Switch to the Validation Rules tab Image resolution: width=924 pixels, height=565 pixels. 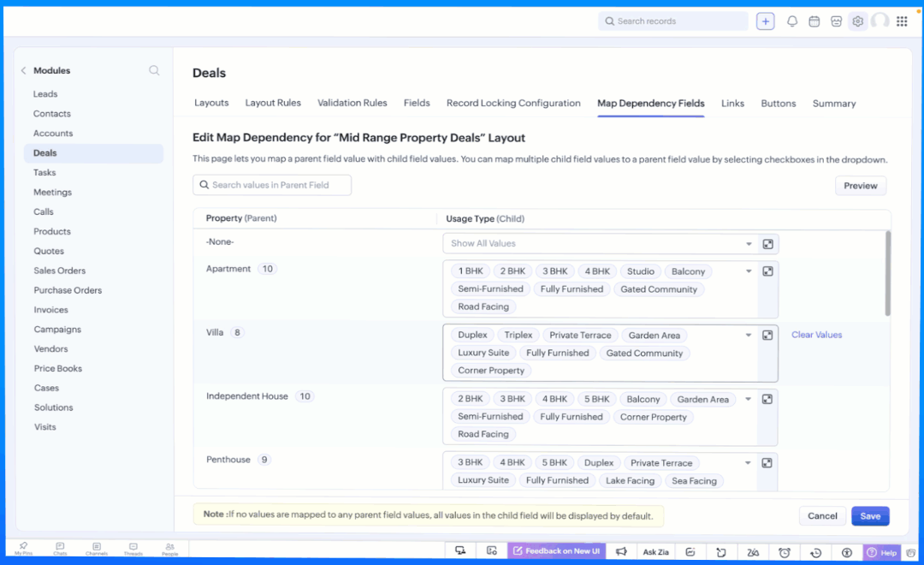tap(352, 104)
